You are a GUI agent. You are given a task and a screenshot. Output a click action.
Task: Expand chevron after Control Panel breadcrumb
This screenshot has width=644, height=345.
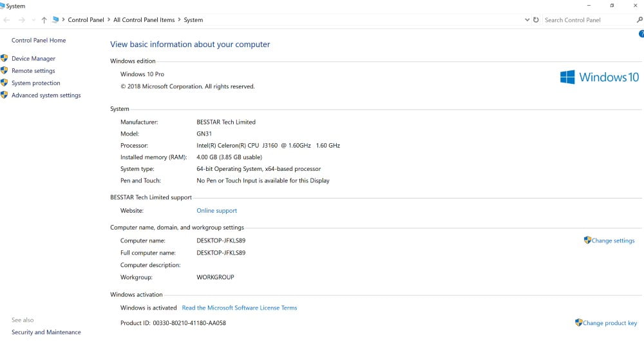(x=109, y=20)
